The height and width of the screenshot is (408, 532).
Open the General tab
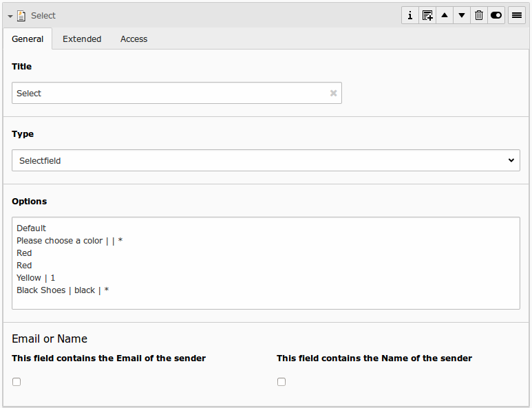[x=28, y=39]
